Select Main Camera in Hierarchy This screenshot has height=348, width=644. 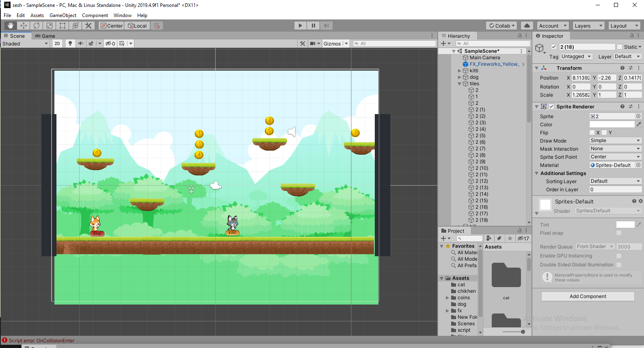point(485,58)
